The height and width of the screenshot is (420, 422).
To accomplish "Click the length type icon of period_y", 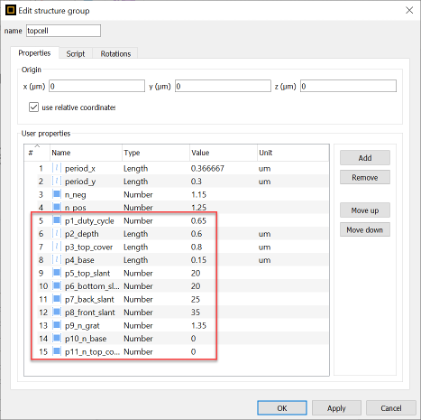I will (x=57, y=181).
